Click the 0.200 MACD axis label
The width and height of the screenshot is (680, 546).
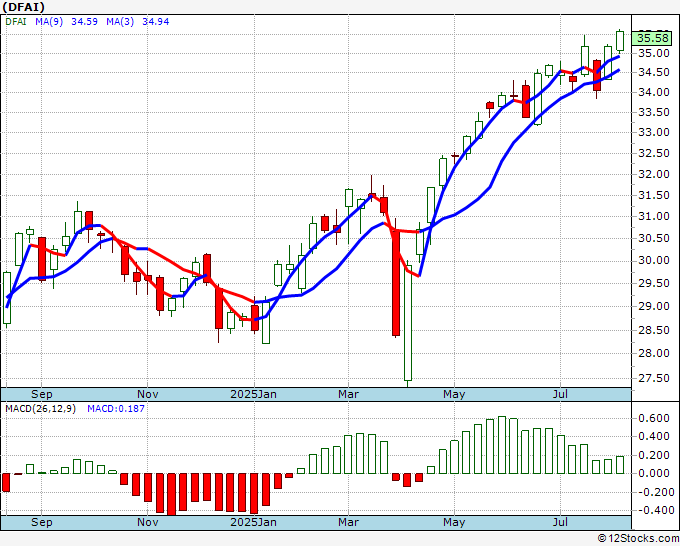point(654,455)
